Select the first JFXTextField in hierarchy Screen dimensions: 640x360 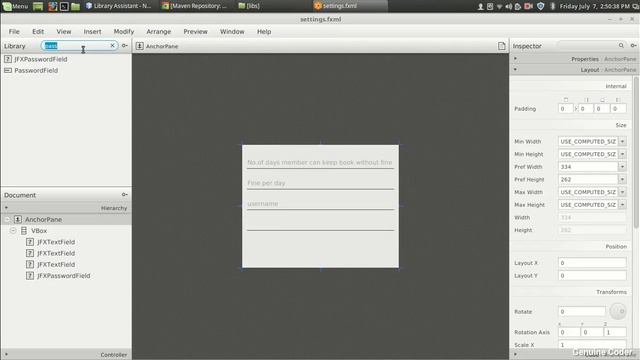pyautogui.click(x=56, y=242)
